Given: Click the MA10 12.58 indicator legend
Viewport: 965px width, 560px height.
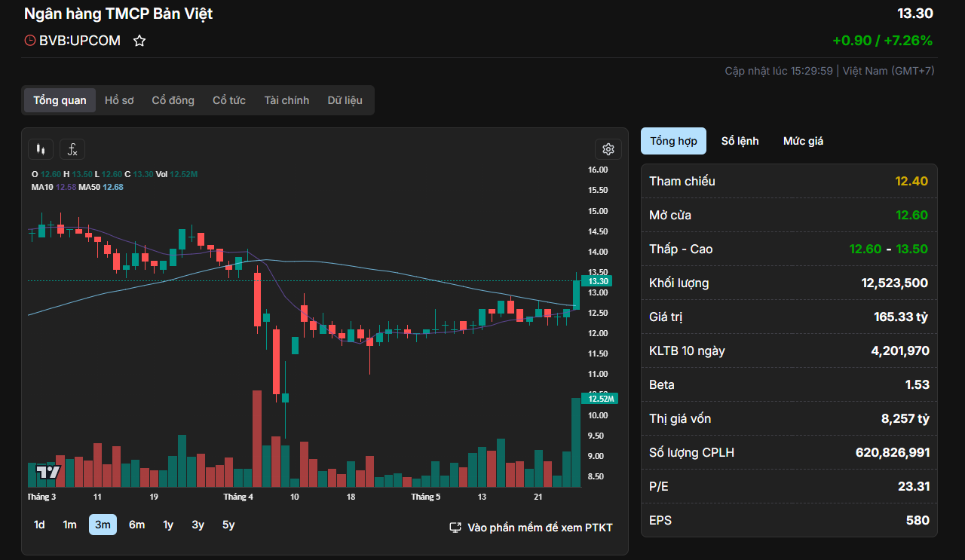Looking at the screenshot, I should [54, 187].
